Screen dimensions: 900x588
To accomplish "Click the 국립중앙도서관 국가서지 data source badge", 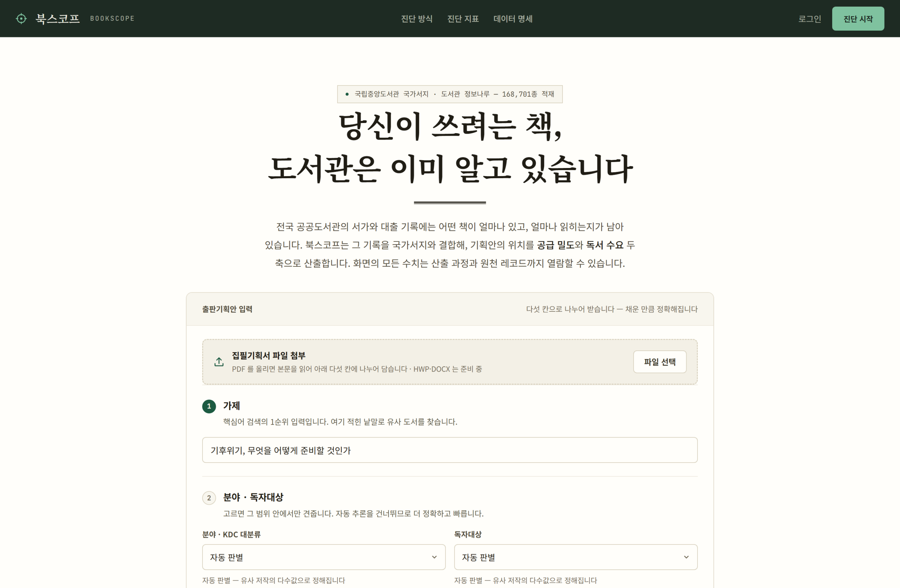I will coord(450,94).
